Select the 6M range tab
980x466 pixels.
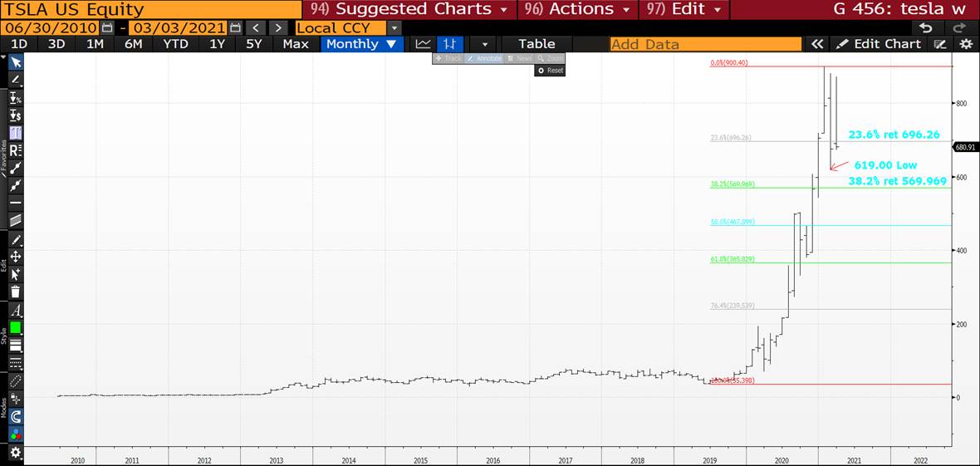click(x=133, y=44)
